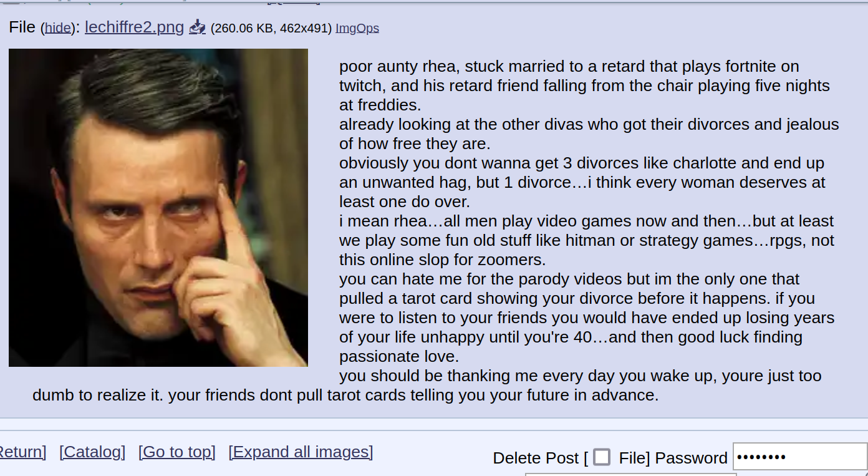Go back using the Return link

click(21, 452)
